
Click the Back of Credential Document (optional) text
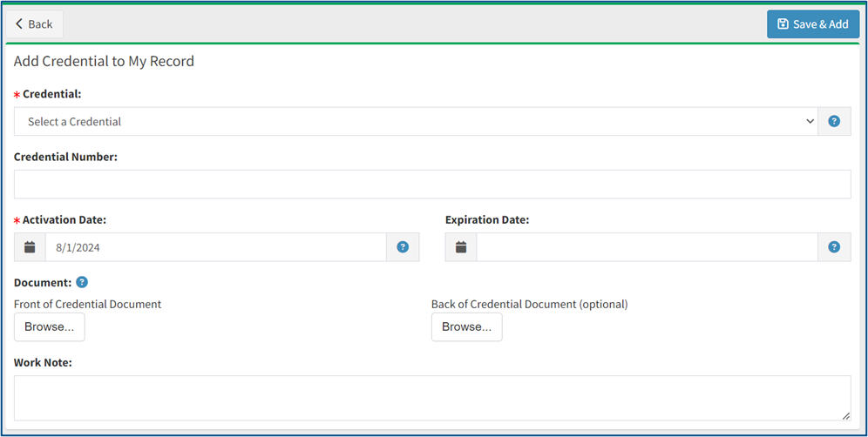tap(530, 304)
